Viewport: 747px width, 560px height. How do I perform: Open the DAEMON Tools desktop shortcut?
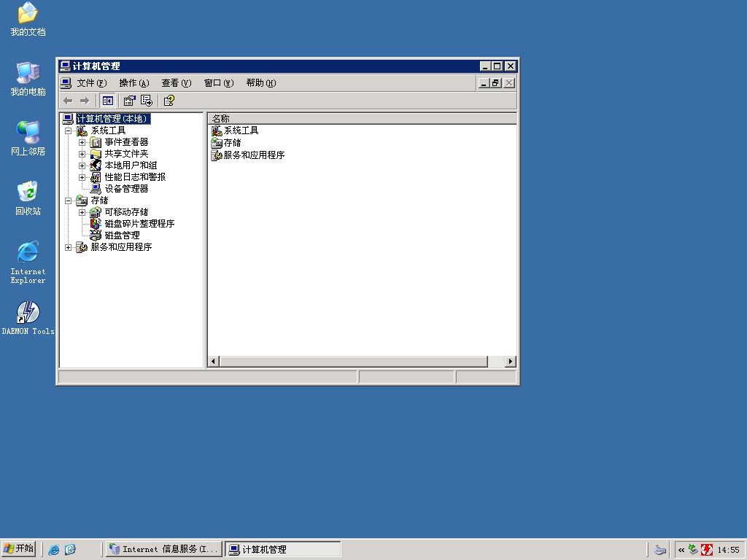tap(28, 318)
